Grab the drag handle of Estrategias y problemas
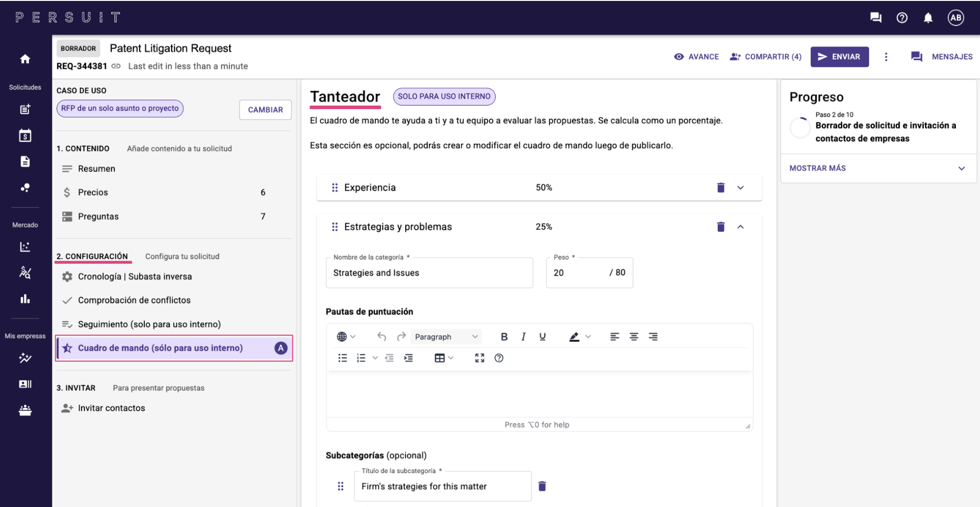Image resolution: width=980 pixels, height=507 pixels. point(335,227)
